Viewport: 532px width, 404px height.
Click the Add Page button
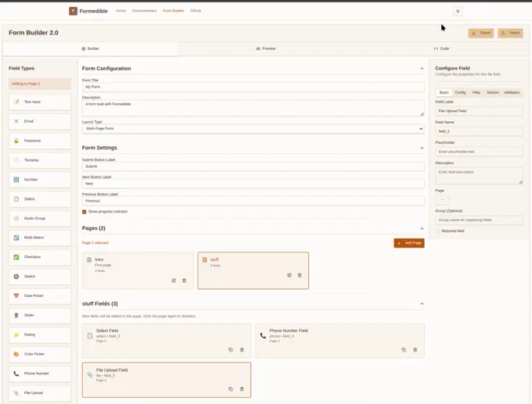[x=409, y=243]
